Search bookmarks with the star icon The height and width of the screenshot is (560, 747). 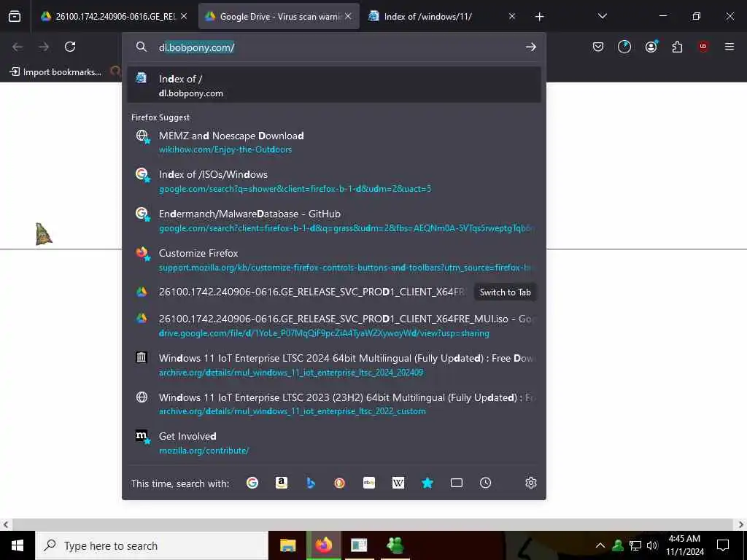[x=427, y=483]
